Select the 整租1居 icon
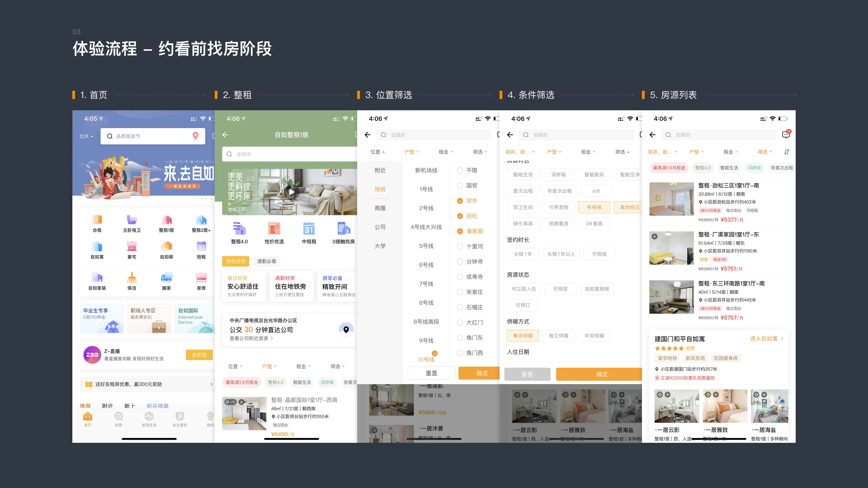 click(166, 220)
